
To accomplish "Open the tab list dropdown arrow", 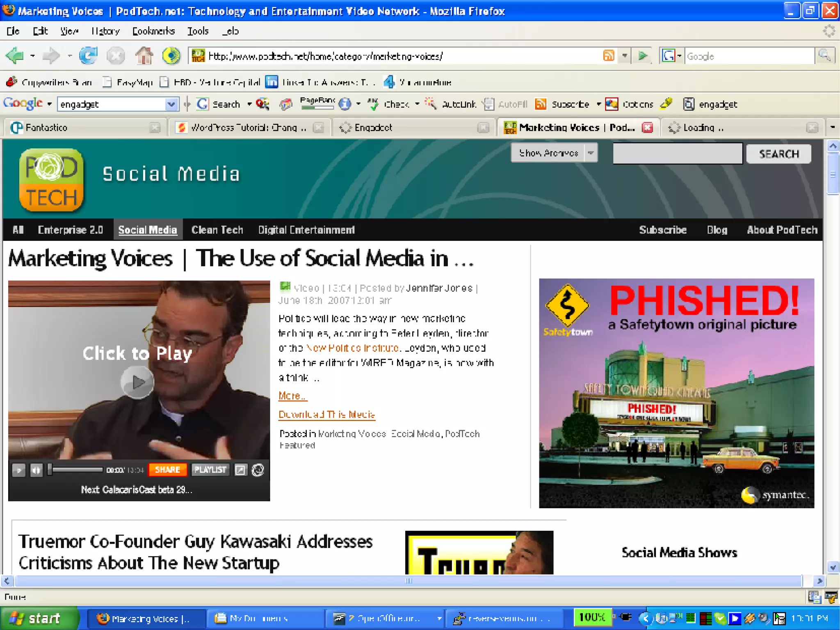I will click(832, 127).
